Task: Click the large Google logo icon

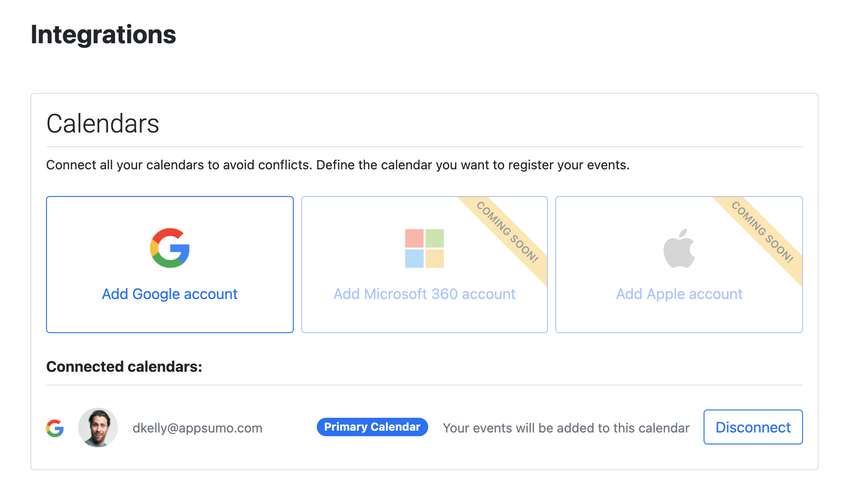Action: pyautogui.click(x=170, y=248)
